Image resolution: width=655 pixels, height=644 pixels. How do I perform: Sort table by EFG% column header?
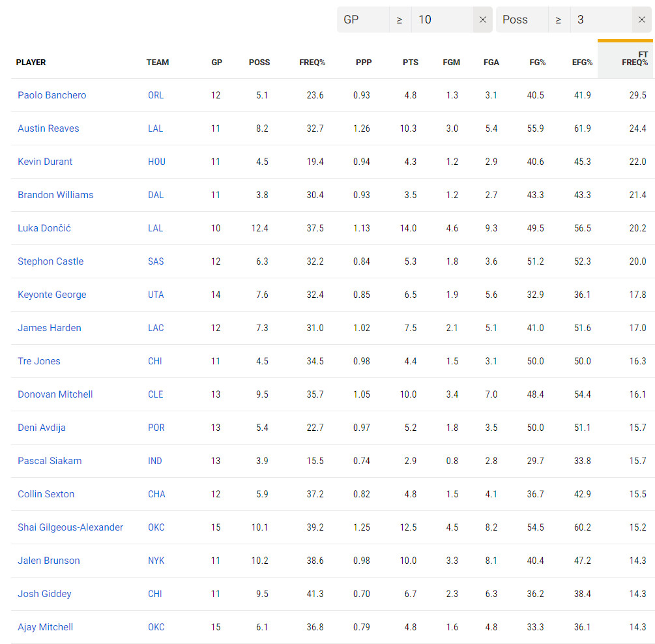582,63
